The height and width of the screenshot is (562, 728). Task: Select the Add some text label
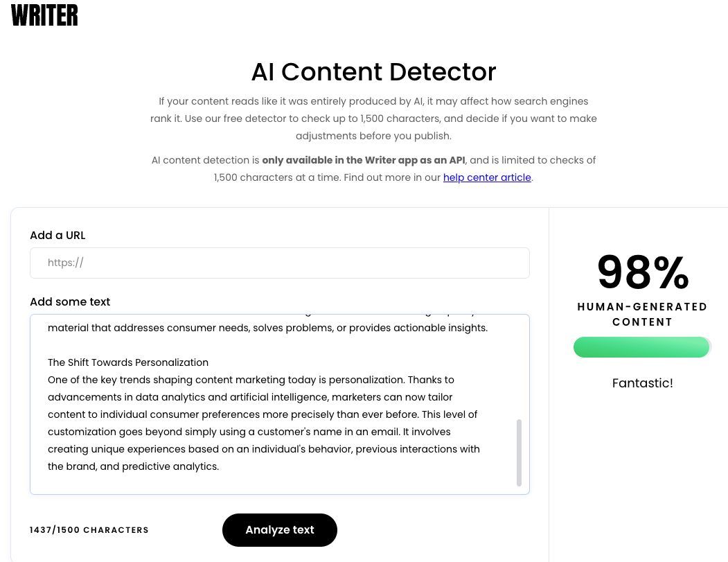coord(70,301)
